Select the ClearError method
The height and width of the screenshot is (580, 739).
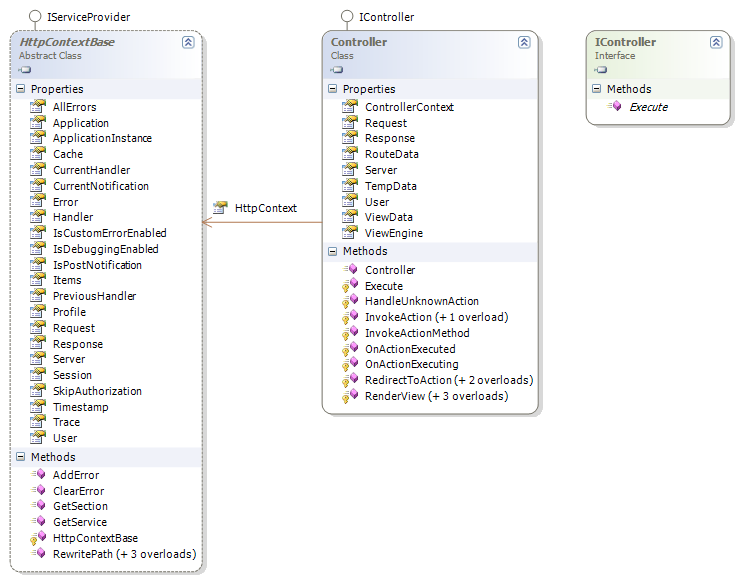[79, 490]
